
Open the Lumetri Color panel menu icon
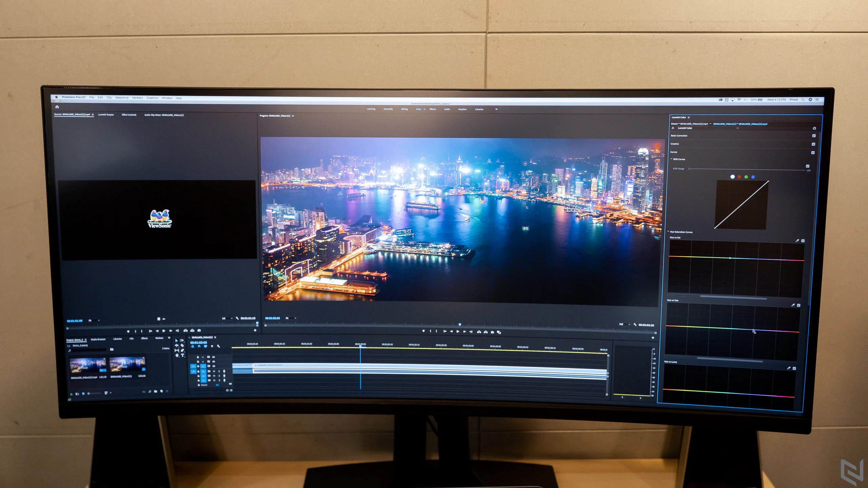pyautogui.click(x=689, y=117)
